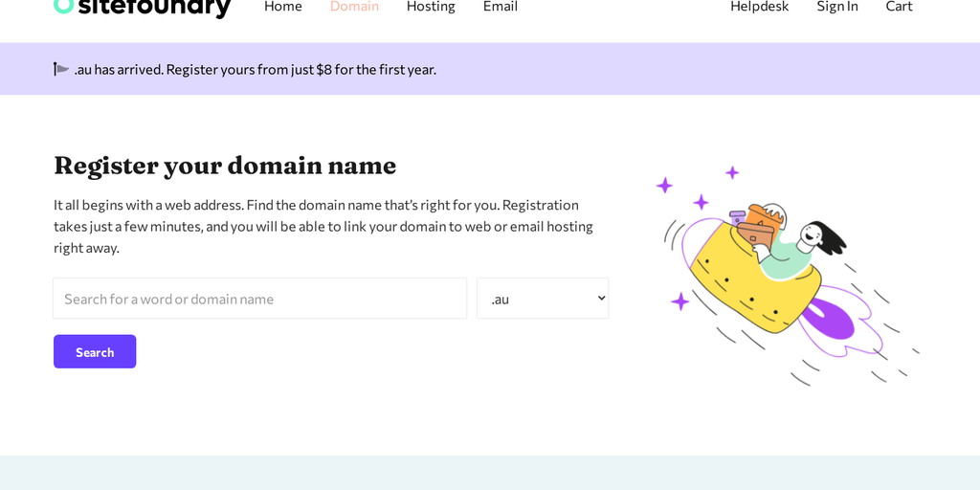The height and width of the screenshot is (490, 980).
Task: Click the .au has arrived banner text
Action: tap(255, 69)
